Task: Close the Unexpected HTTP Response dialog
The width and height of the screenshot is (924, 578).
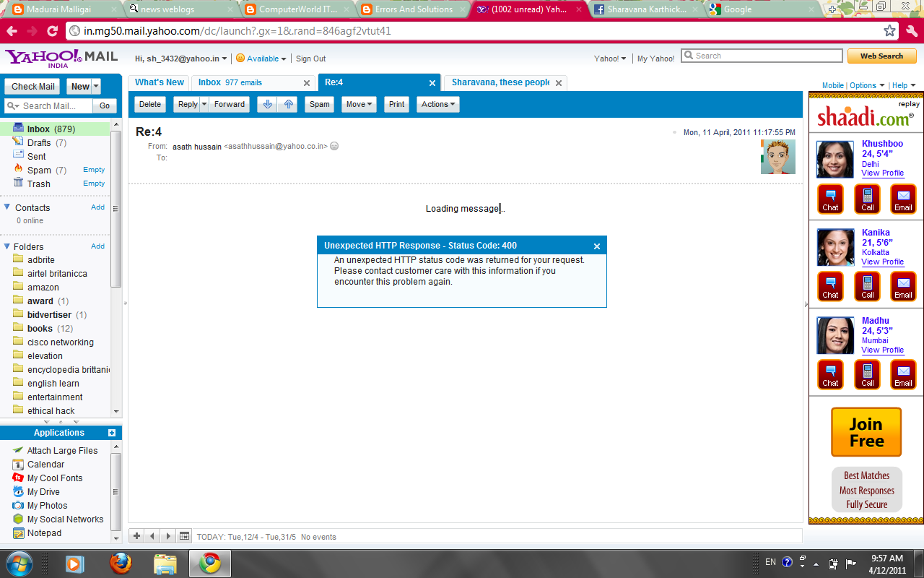Action: point(597,246)
